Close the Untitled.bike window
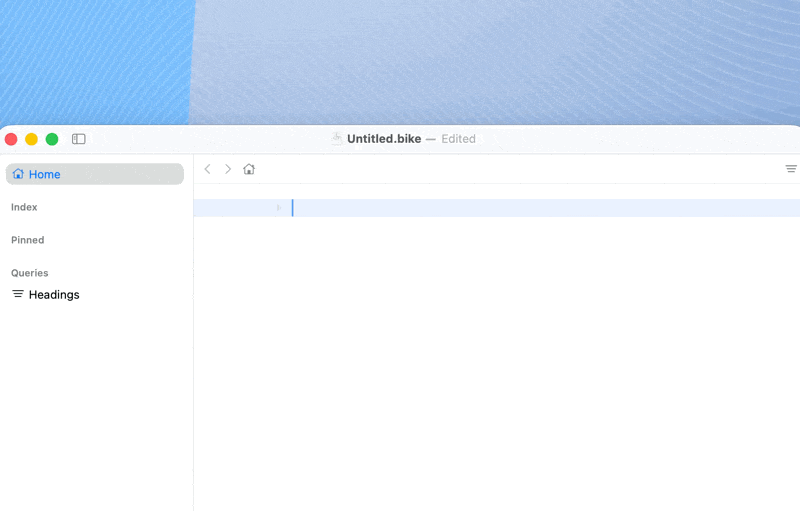 click(11, 139)
